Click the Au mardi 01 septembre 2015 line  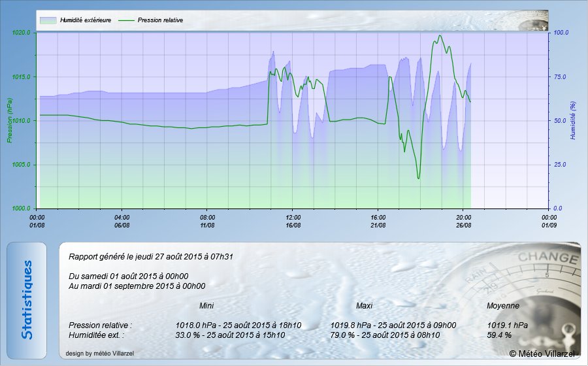pos(137,286)
